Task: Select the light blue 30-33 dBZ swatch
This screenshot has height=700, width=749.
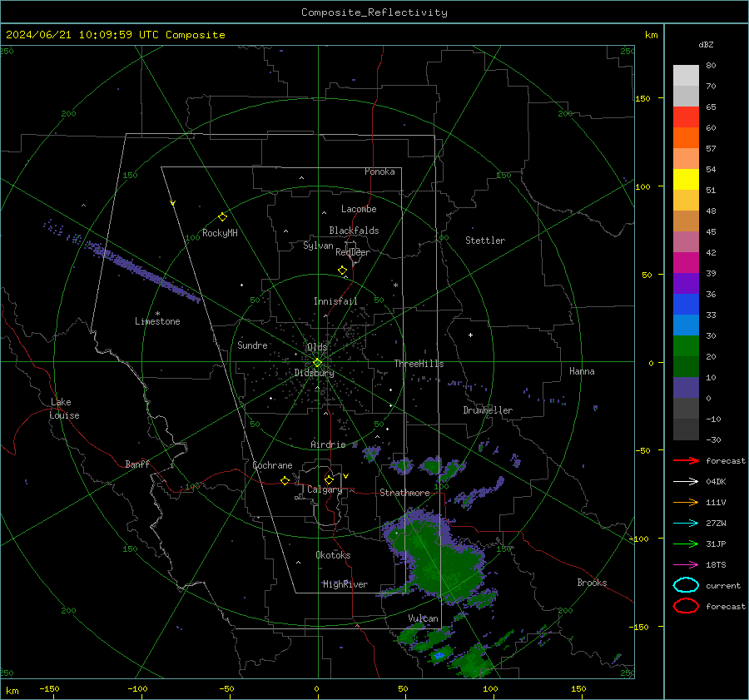Action: (686, 325)
